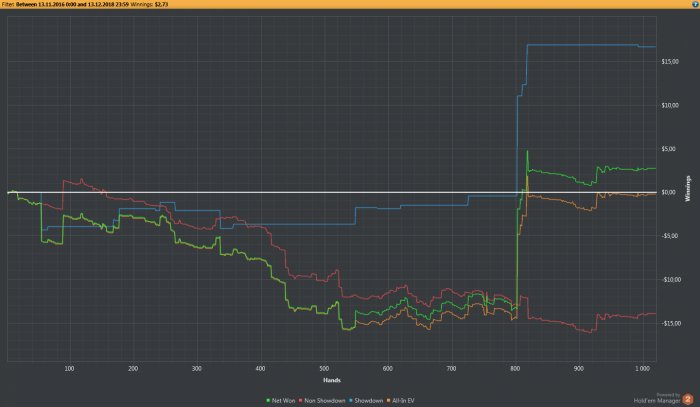This screenshot has height=407, width=700.
Task: Toggle the Net Won legend entry
Action: tap(281, 401)
